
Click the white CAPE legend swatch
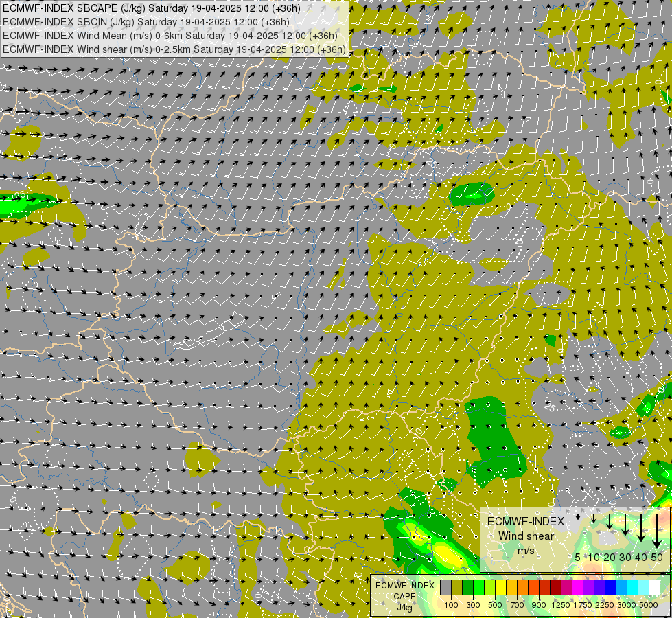click(654, 588)
